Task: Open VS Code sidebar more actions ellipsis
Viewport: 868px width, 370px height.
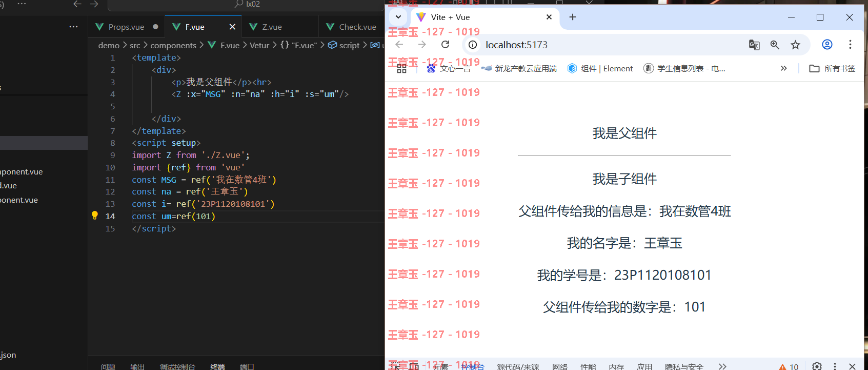Action: tap(74, 27)
